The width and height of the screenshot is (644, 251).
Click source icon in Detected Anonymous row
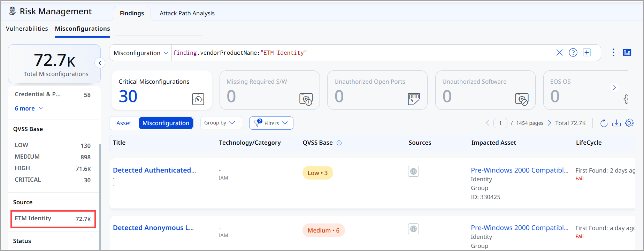[413, 229]
